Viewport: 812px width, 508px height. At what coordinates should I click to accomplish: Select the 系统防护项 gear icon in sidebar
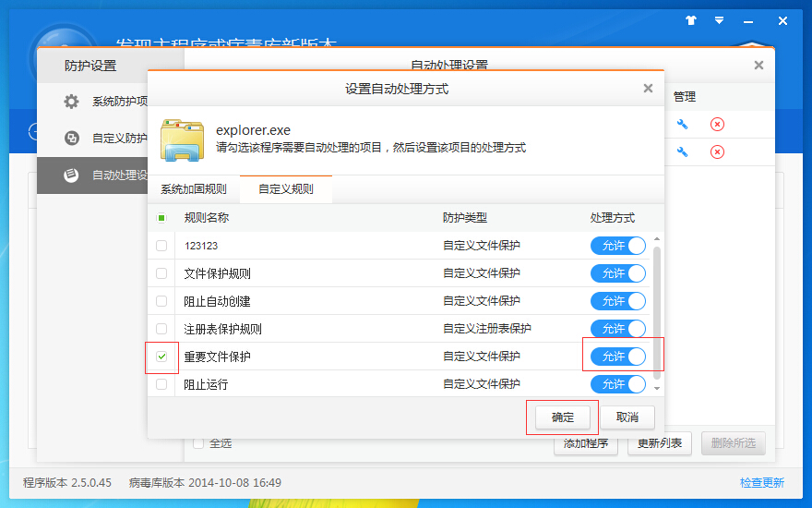pos(72,102)
